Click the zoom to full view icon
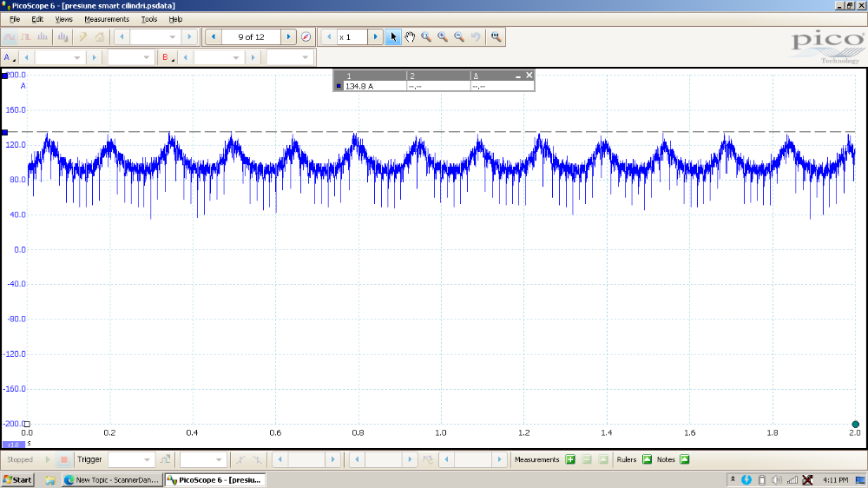868x488 pixels. [496, 37]
